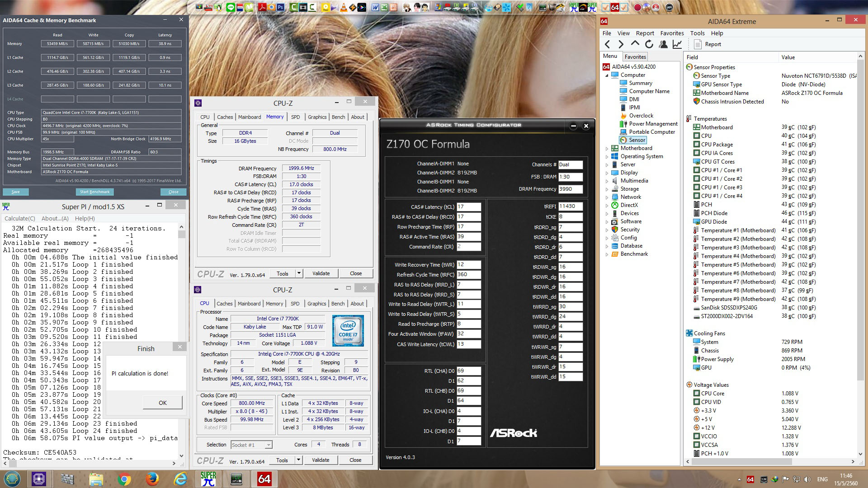Open the Tools dropdown arrow in CPU-Z Memory window

[x=298, y=273]
